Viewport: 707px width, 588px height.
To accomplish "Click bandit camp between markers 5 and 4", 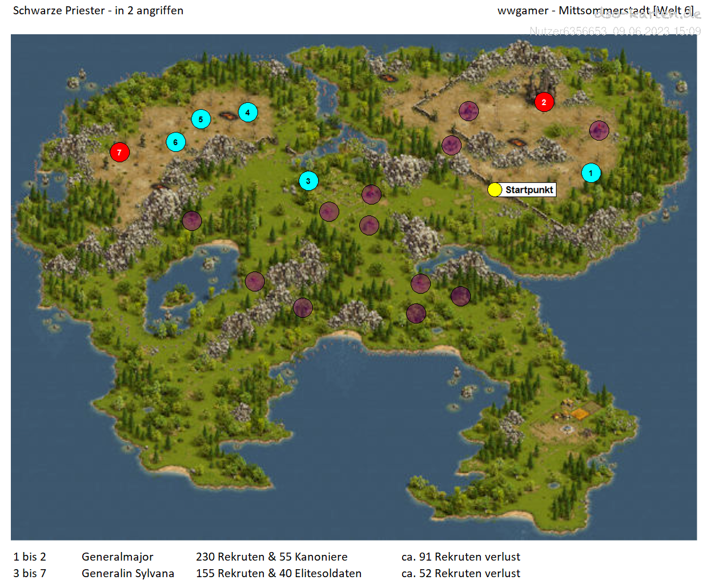I will 227,115.
